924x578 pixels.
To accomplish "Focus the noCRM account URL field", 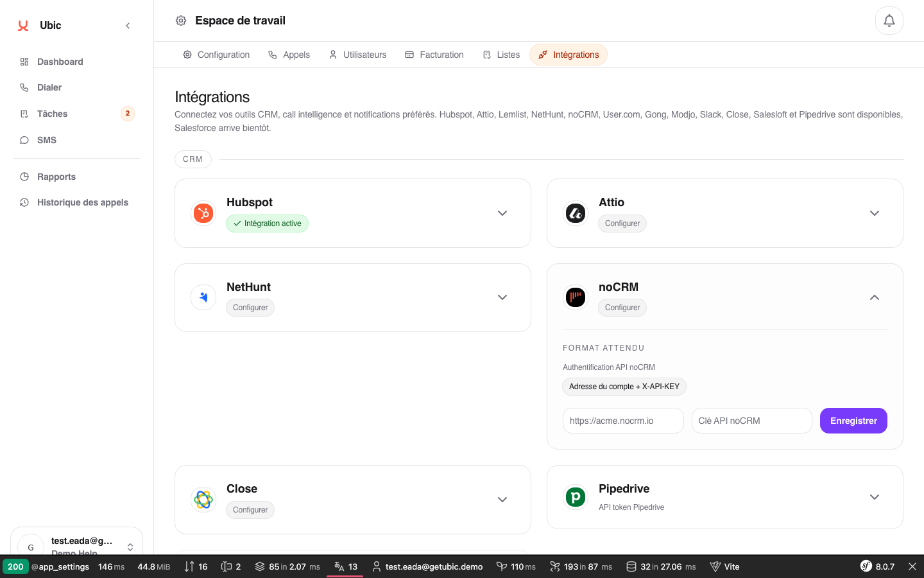I will [623, 421].
